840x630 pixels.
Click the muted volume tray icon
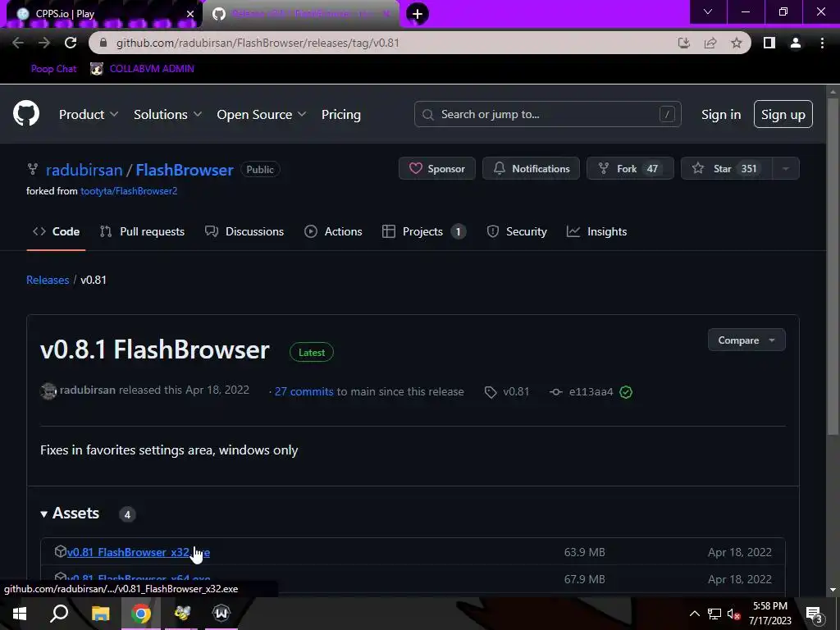point(733,614)
